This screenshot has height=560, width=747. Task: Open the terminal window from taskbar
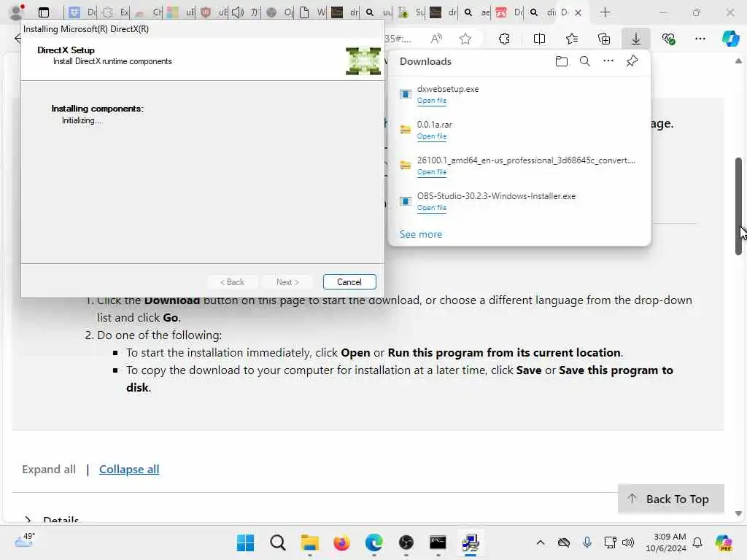pyautogui.click(x=438, y=542)
